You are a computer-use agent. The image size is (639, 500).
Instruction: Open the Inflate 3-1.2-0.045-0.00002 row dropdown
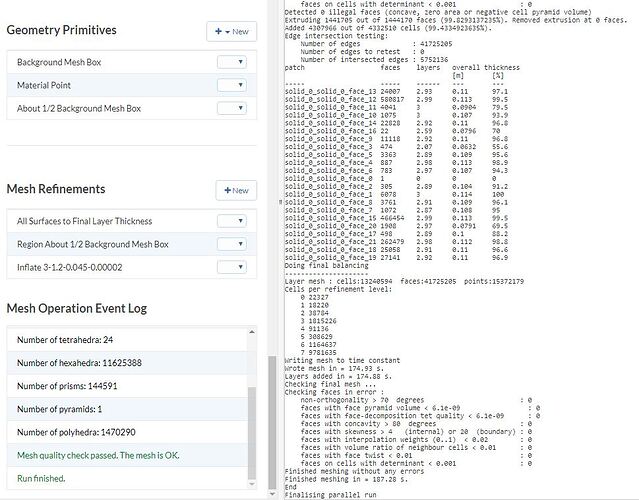pyautogui.click(x=231, y=268)
